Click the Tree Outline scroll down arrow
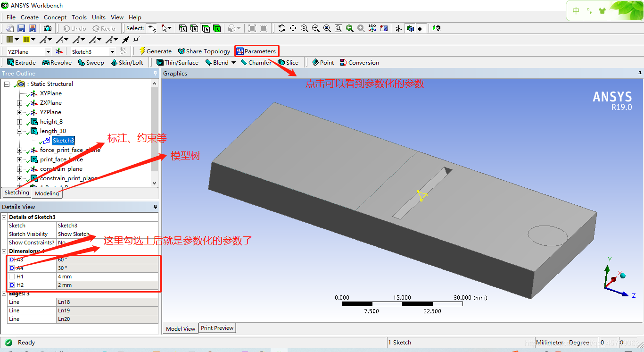This screenshot has width=644, height=352. [x=155, y=183]
